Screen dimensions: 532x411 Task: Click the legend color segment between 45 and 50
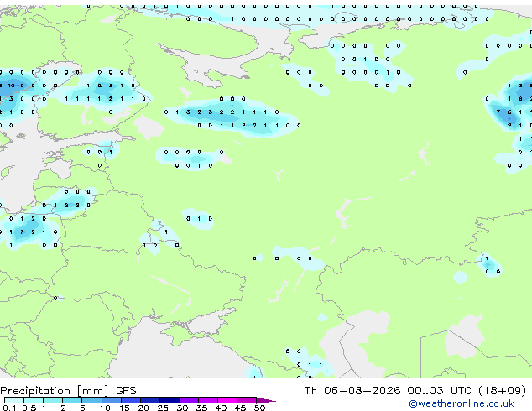247,400
